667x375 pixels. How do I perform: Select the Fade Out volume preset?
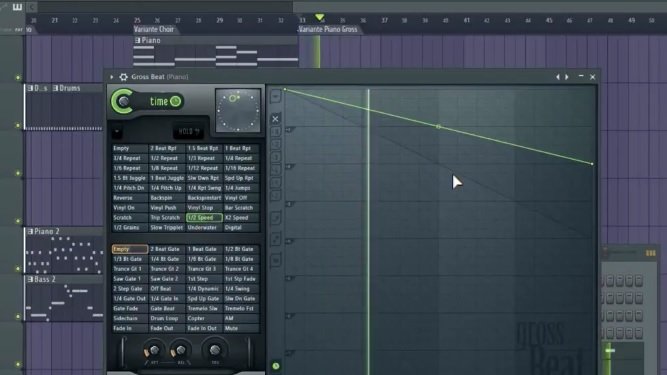point(167,328)
